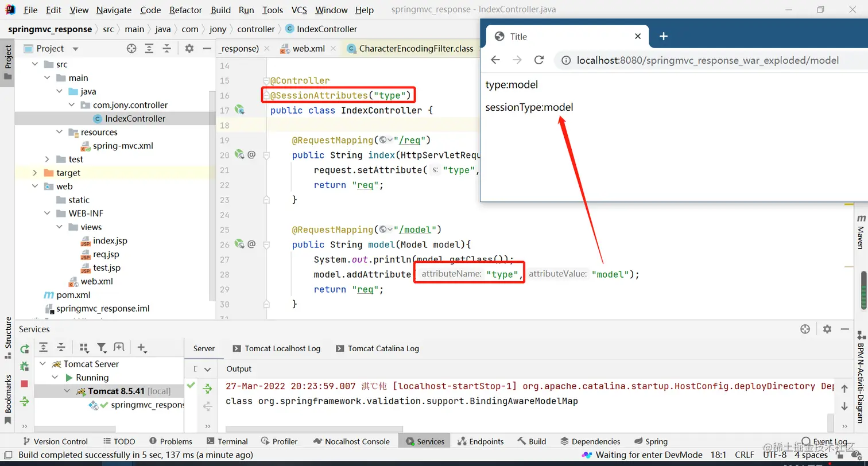Click the UTF-8 encoding in status bar
This screenshot has width=868, height=466.
click(x=775, y=455)
